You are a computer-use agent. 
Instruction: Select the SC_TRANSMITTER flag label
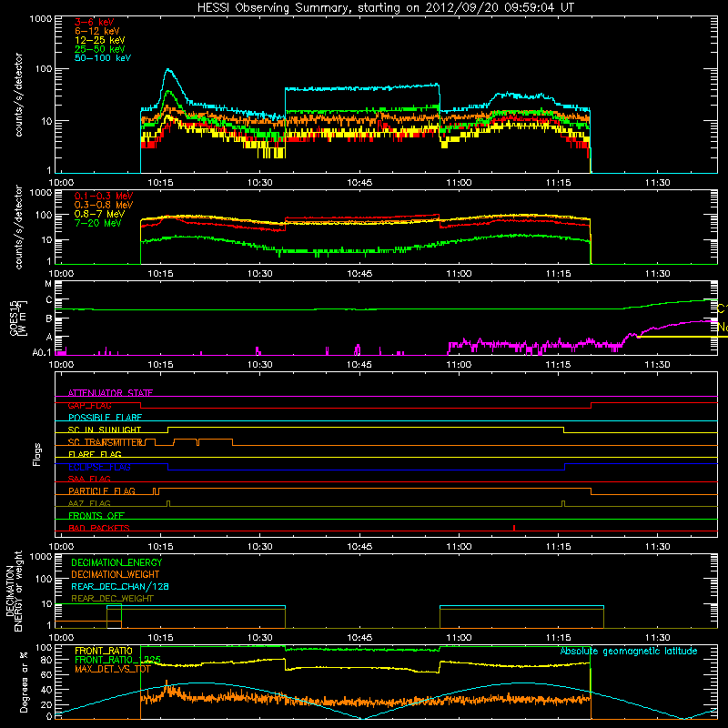click(x=106, y=442)
